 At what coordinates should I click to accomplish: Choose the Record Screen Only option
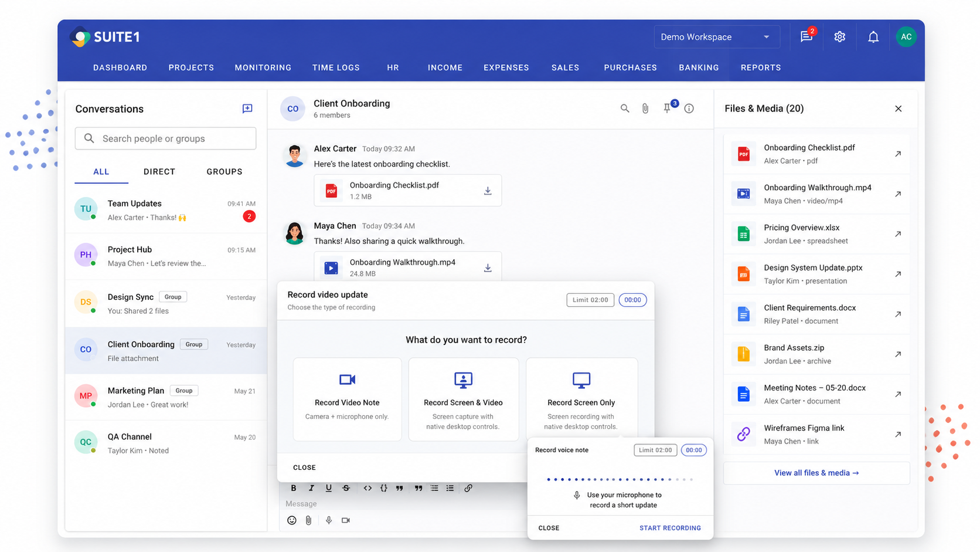tap(581, 399)
